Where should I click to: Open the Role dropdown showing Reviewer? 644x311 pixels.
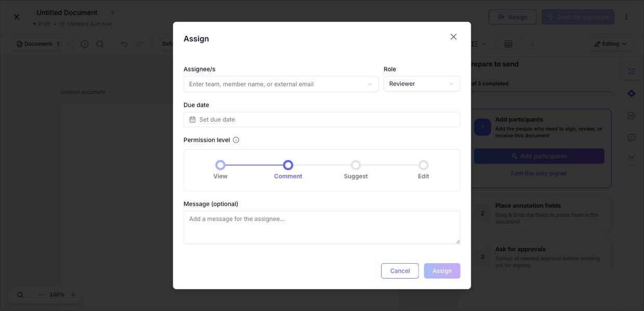point(422,84)
